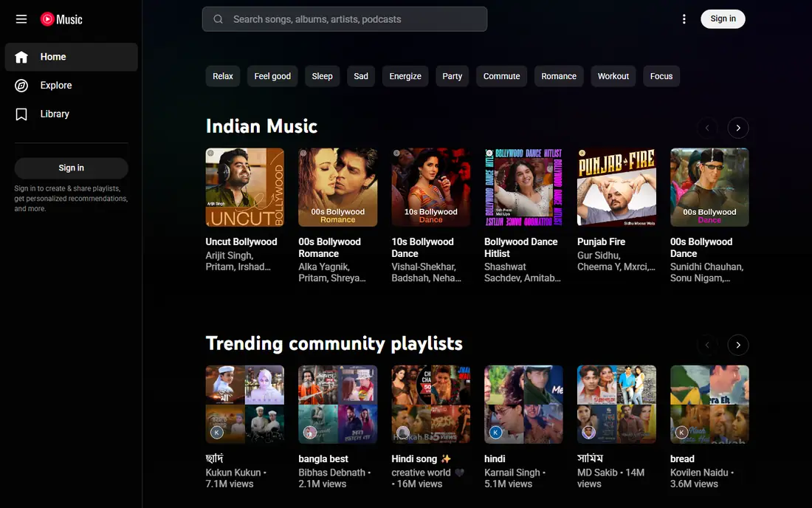Click Kovilen Naidu avatar on bread playlist
This screenshot has height=508, width=812.
681,432
